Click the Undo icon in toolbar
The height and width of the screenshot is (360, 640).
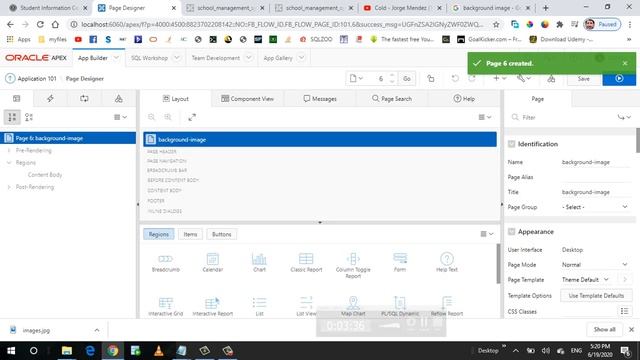click(455, 78)
